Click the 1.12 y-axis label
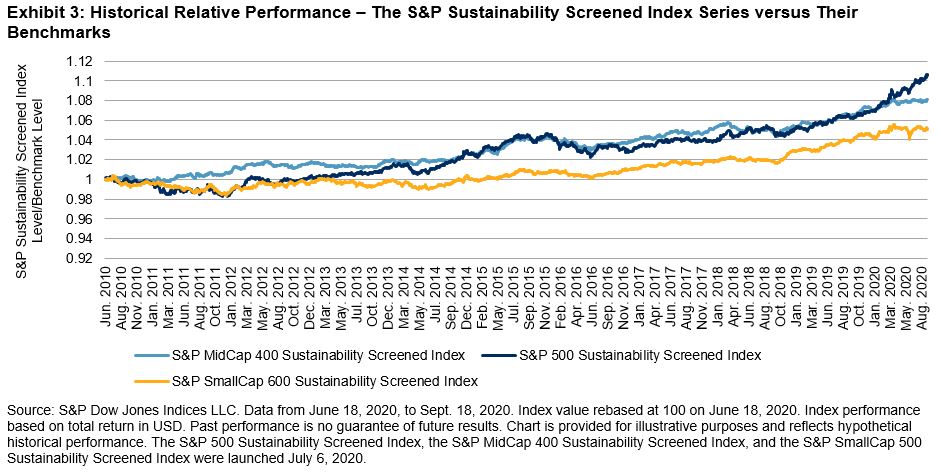 81,61
